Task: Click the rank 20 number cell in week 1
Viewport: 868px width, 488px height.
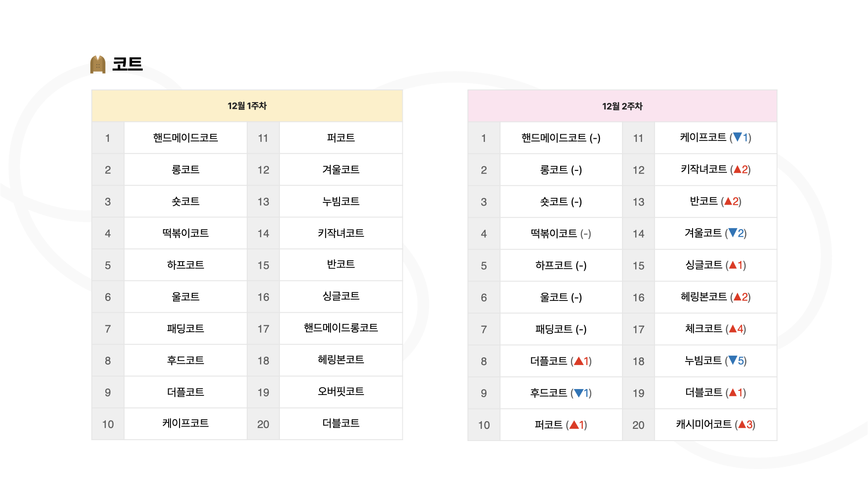Action: tap(263, 424)
